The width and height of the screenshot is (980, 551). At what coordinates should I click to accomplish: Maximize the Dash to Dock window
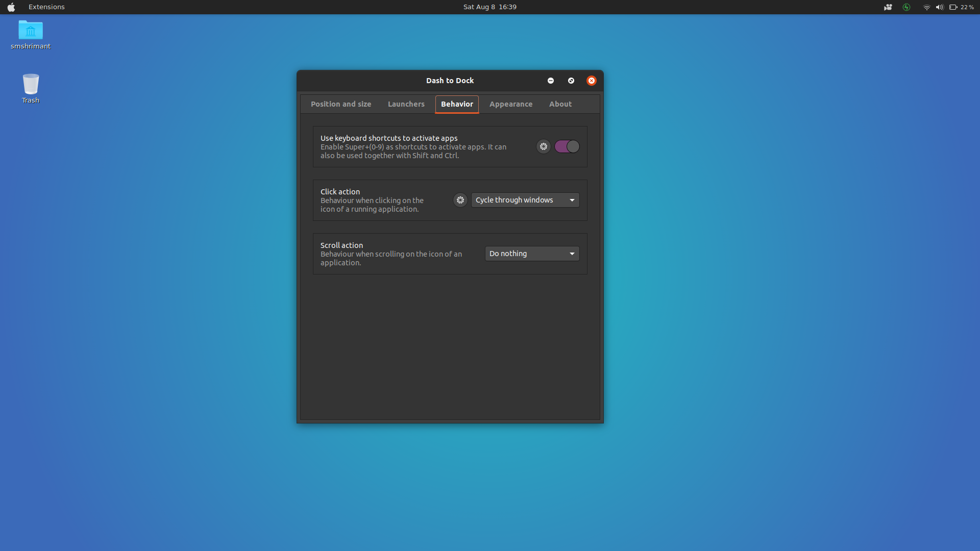click(x=571, y=81)
